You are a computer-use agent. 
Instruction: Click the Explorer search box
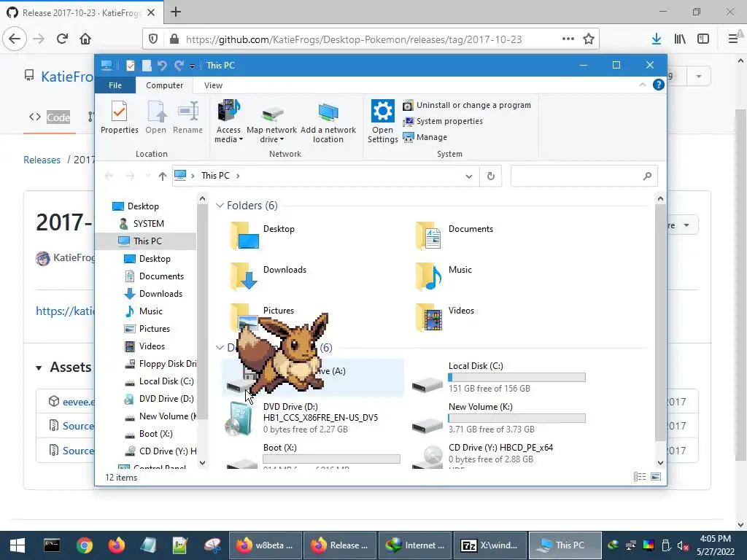click(584, 176)
